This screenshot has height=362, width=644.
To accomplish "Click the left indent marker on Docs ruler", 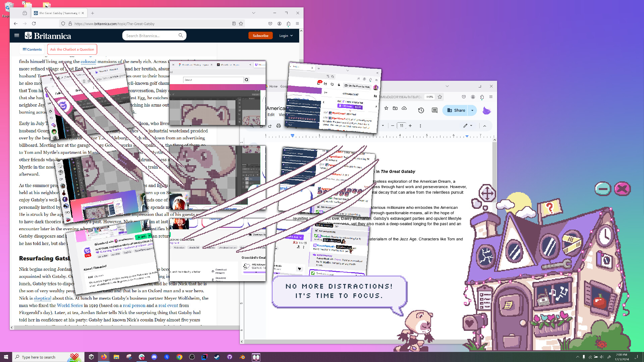I will [292, 136].
